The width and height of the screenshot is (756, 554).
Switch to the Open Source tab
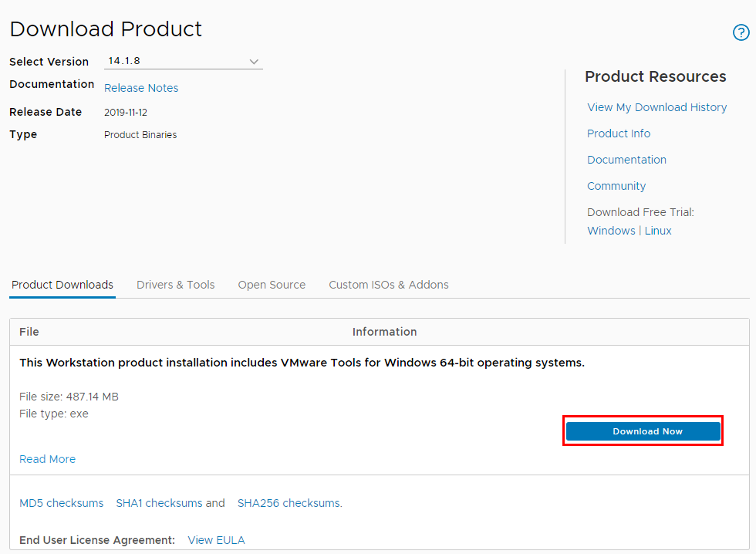pyautogui.click(x=272, y=285)
